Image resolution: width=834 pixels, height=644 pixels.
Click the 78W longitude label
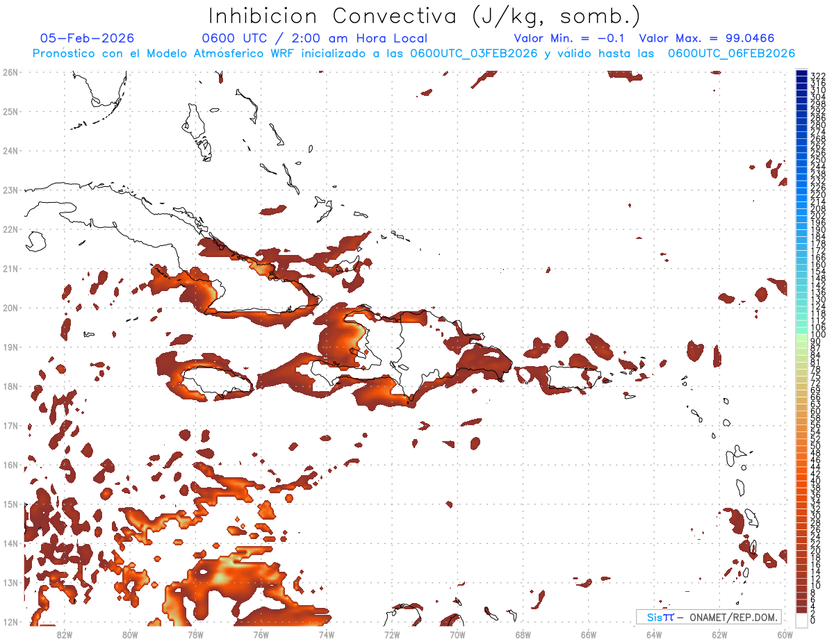(195, 634)
